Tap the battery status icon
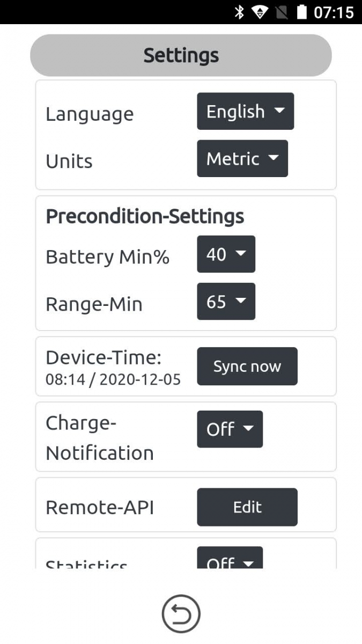Image resolution: width=362 pixels, height=644 pixels. tap(301, 12)
